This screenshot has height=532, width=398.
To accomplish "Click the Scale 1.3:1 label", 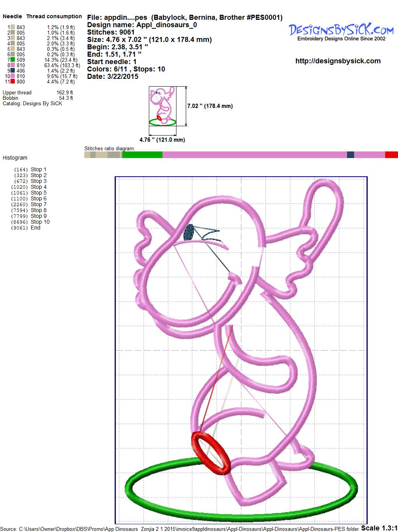I will (379, 528).
